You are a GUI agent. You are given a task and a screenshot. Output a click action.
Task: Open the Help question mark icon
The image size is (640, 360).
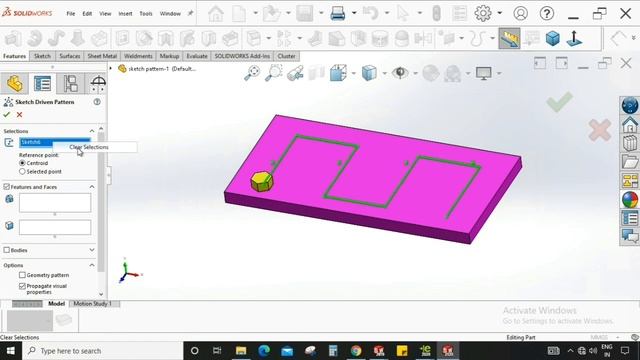tap(547, 13)
